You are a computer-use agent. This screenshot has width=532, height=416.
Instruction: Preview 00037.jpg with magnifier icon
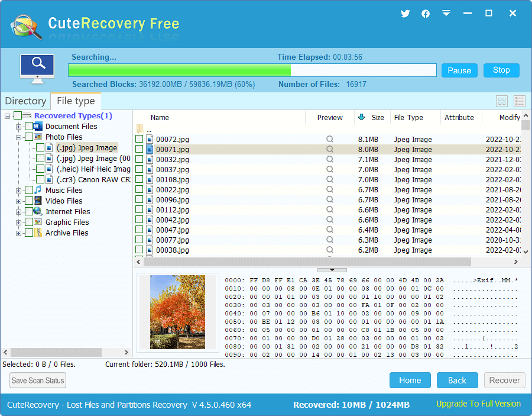(329, 169)
